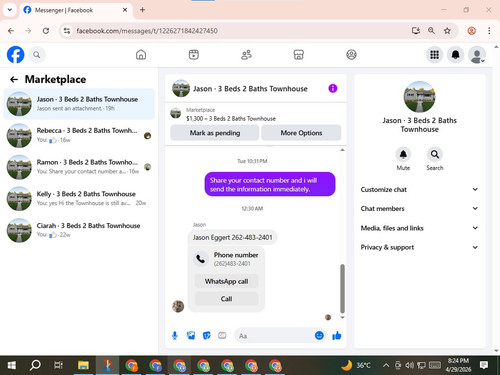The image size is (500, 375).
Task: Open File Explorer from taskbar
Action: point(83,366)
